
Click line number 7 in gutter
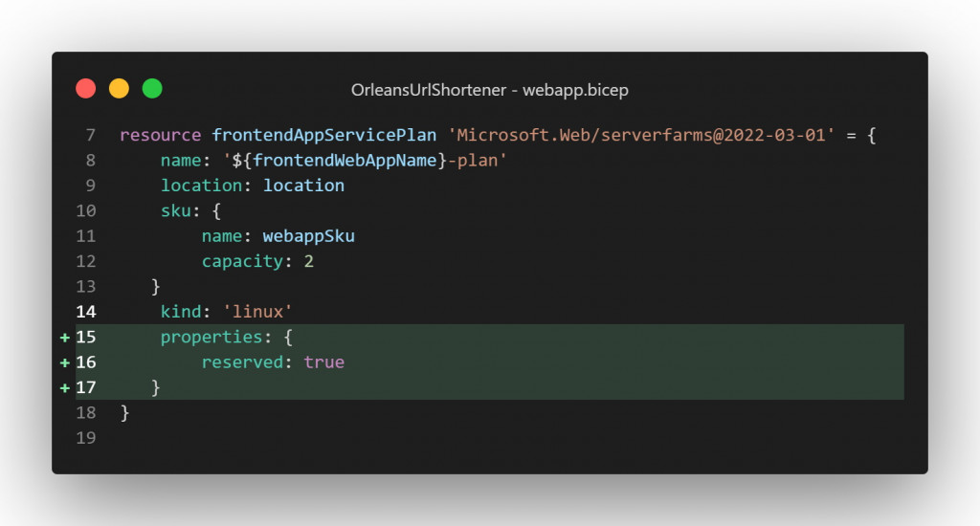(x=90, y=136)
